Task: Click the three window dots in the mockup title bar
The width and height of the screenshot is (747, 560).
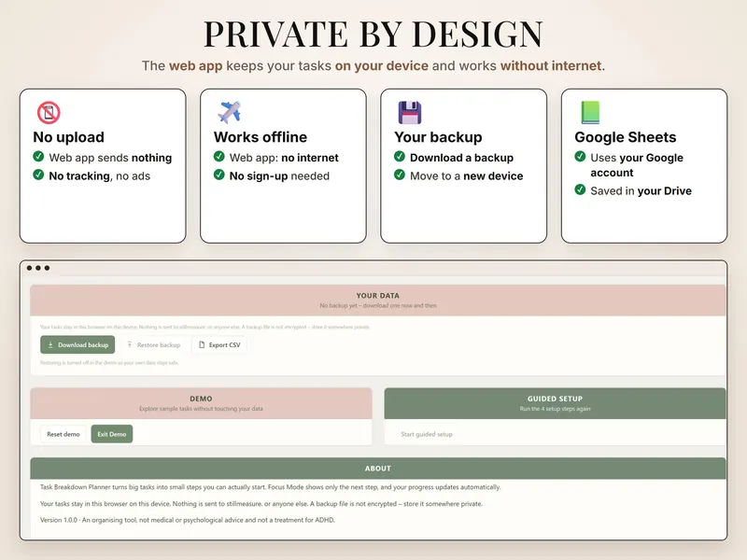Action: (38, 268)
